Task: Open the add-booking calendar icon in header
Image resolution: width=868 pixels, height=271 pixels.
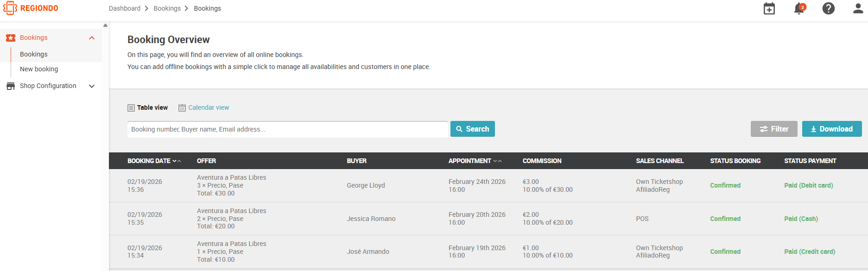Action: 769,8
